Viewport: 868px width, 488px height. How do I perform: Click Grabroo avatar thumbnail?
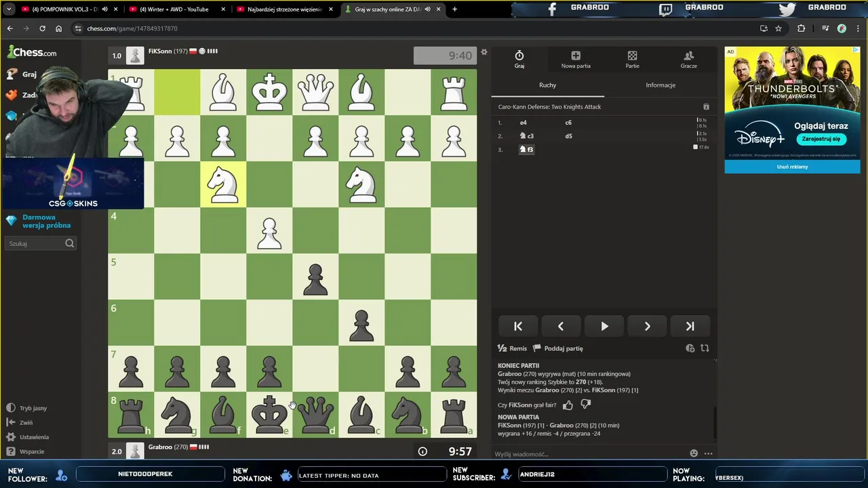pyautogui.click(x=135, y=451)
